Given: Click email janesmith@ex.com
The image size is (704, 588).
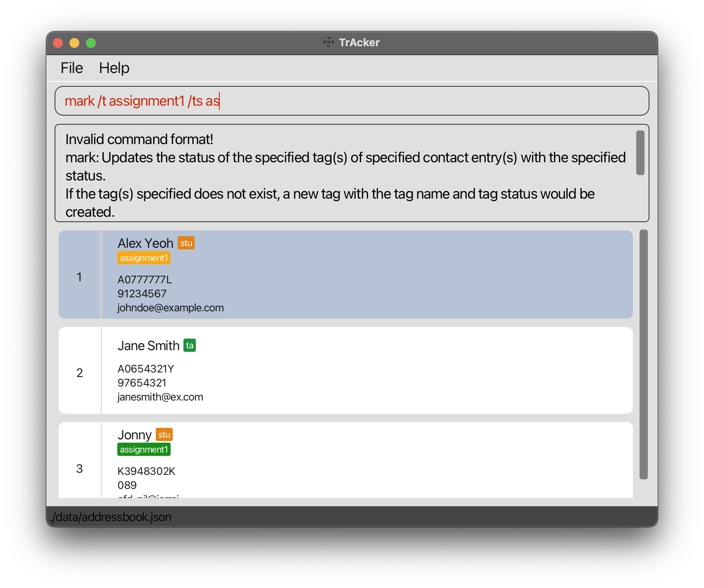Looking at the screenshot, I should (x=160, y=397).
